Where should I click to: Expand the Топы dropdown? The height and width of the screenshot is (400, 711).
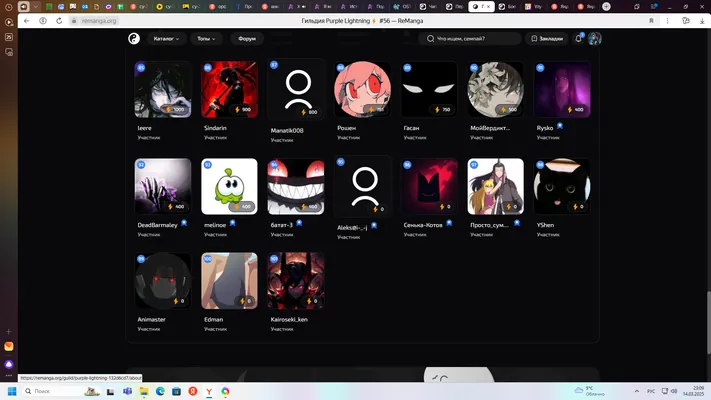coord(206,39)
